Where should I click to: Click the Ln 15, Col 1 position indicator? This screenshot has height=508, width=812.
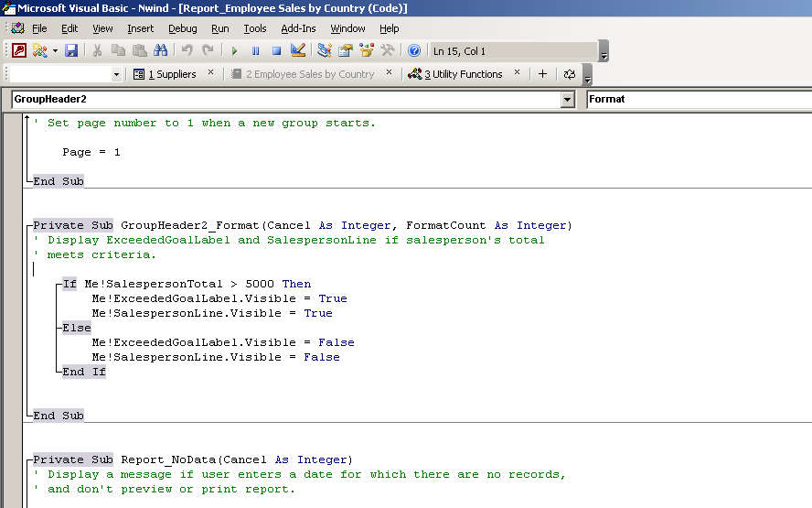[x=459, y=51]
